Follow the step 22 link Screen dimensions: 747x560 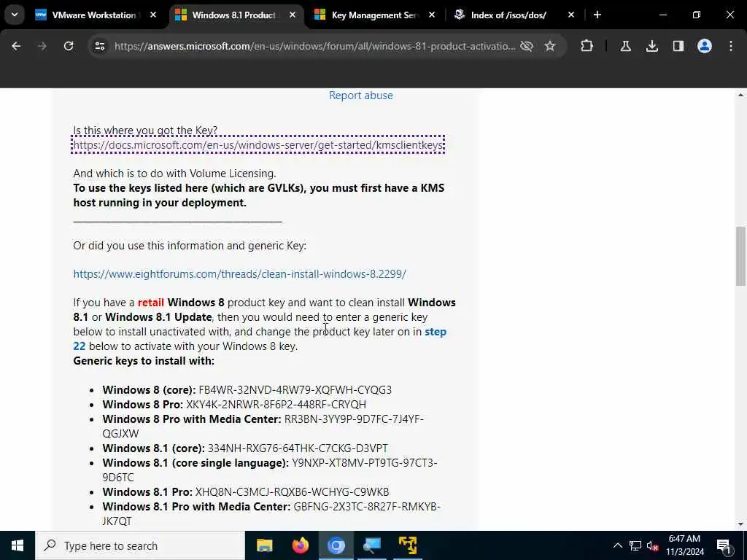(260, 338)
